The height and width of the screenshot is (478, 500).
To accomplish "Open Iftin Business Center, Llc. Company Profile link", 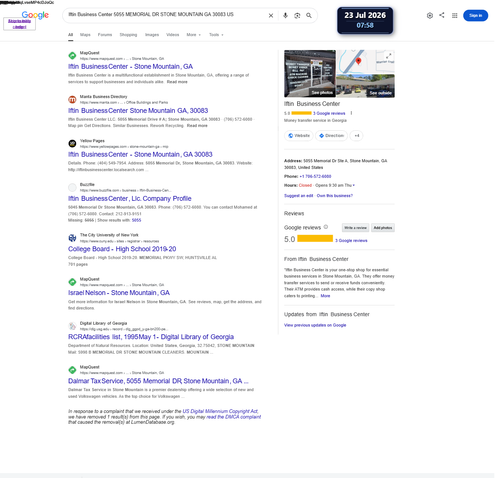I will pos(130,199).
